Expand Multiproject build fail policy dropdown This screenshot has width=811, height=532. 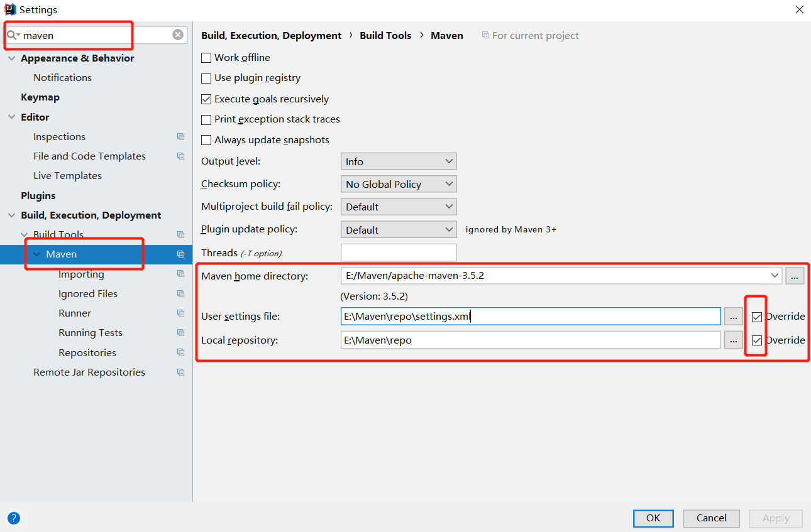(x=399, y=207)
